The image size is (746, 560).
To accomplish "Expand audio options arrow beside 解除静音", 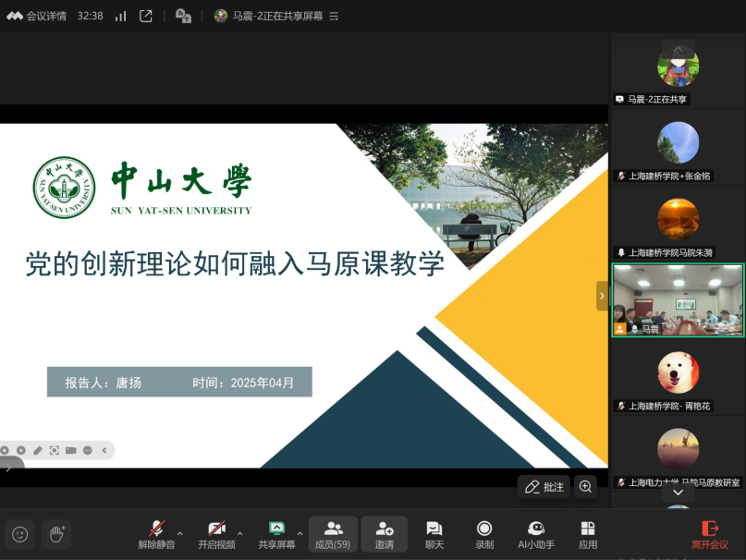I will click(179, 533).
